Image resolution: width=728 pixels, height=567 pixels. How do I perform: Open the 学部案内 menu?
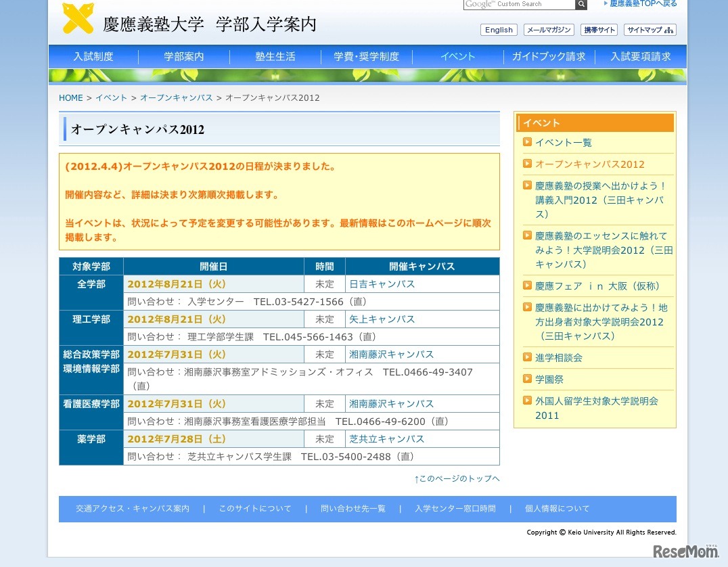click(x=184, y=57)
